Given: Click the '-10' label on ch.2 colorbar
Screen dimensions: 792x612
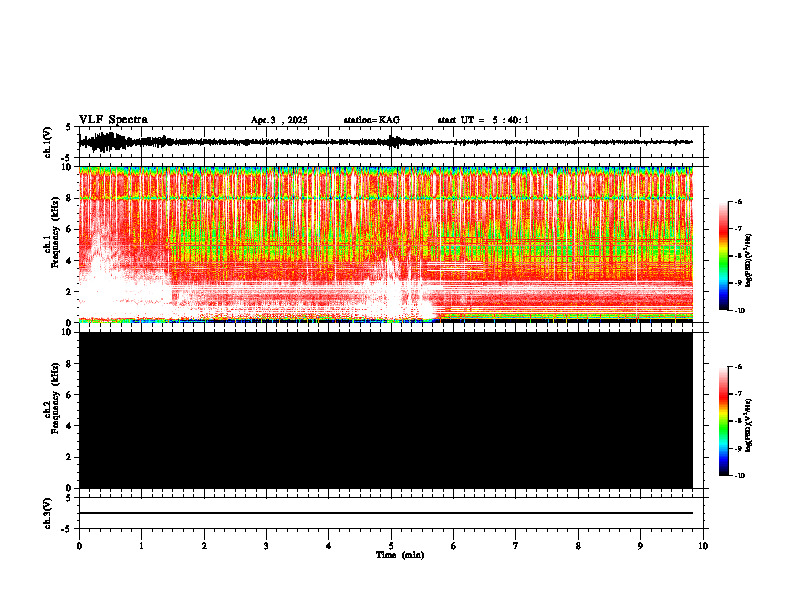Looking at the screenshot, I should coord(739,475).
